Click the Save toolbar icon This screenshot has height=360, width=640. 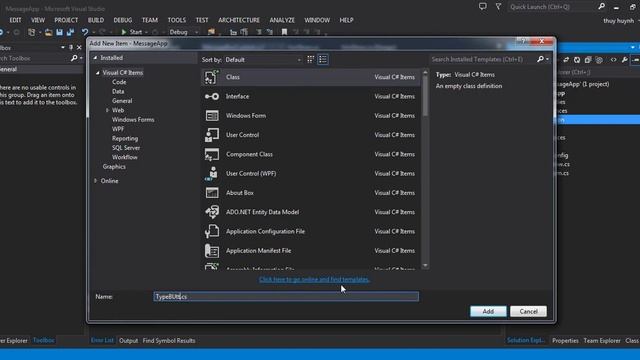click(x=60, y=32)
